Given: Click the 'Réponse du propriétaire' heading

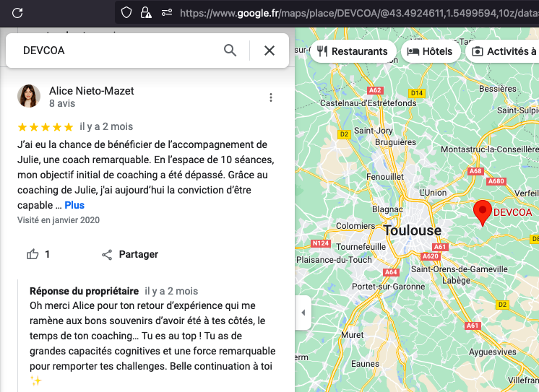Looking at the screenshot, I should pyautogui.click(x=84, y=291).
